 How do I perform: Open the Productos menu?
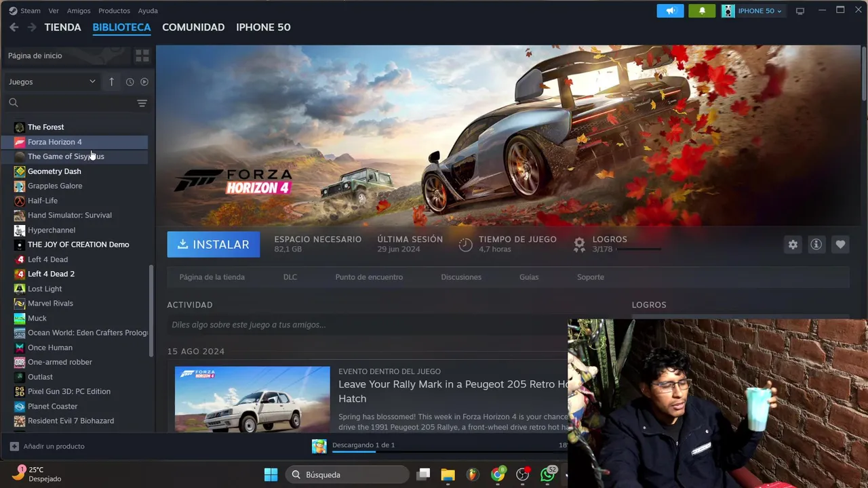[x=114, y=11]
